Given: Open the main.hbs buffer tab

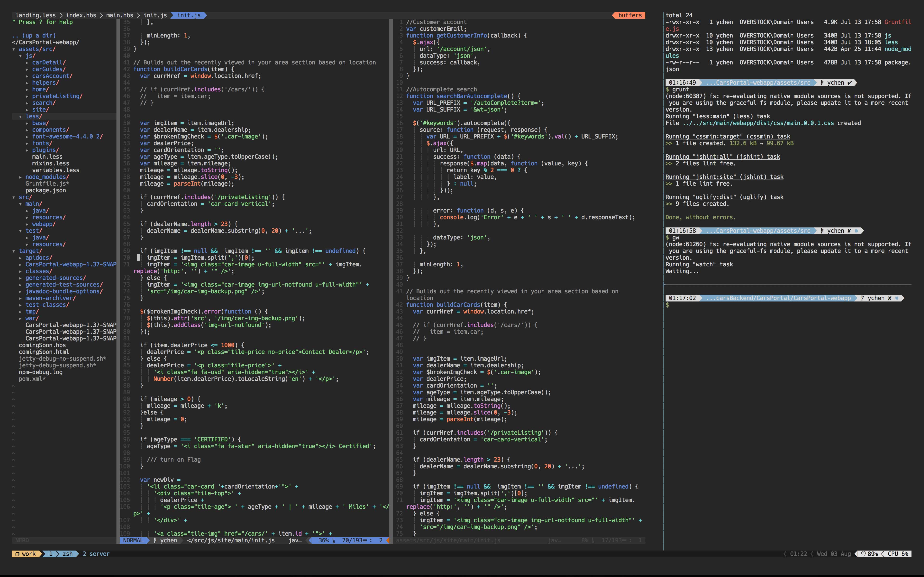Looking at the screenshot, I should click(x=120, y=15).
